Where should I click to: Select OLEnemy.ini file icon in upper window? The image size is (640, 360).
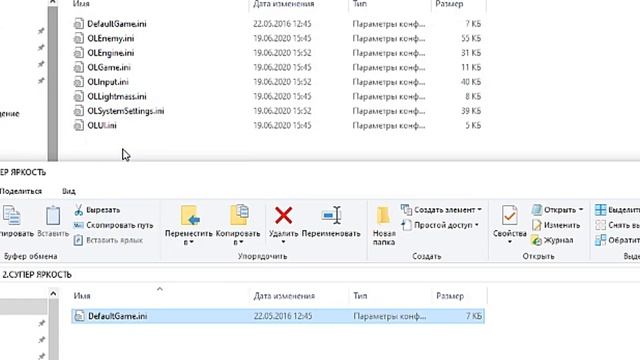[x=78, y=38]
